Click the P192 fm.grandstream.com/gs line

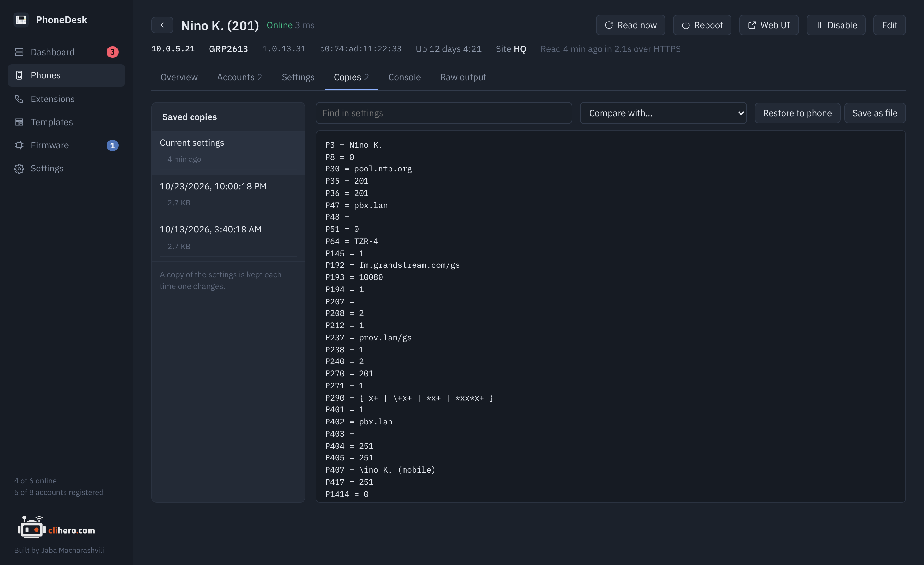(x=392, y=265)
